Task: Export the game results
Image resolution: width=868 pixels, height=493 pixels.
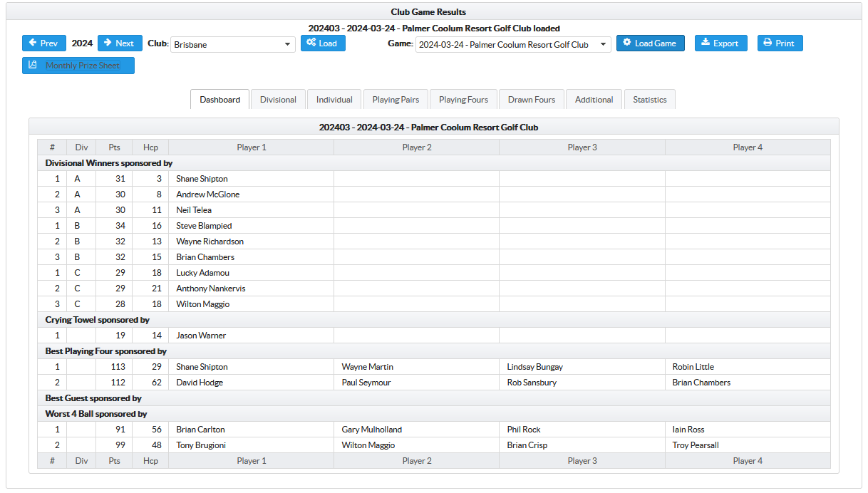Action: [720, 43]
